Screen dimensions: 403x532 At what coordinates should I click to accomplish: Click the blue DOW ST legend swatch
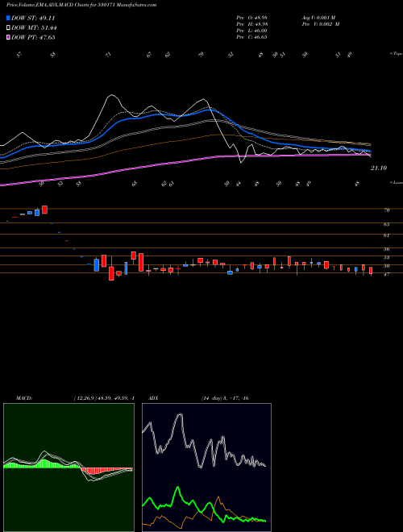(x=8, y=18)
